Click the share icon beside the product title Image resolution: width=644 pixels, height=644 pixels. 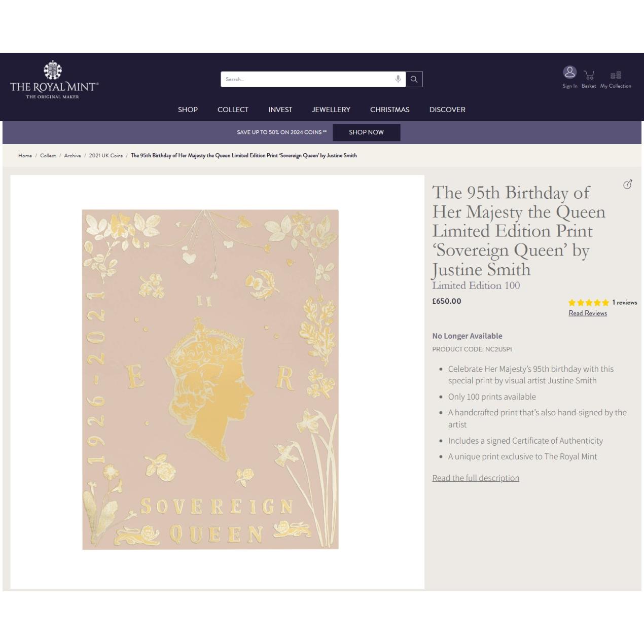(x=628, y=184)
